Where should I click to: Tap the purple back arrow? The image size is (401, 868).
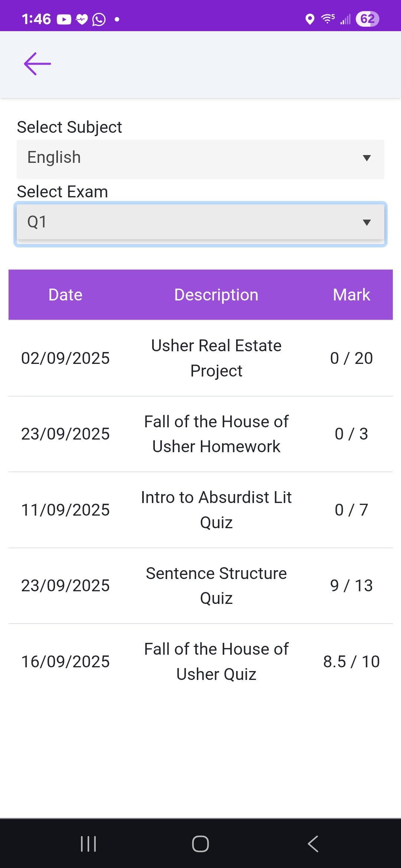tap(38, 64)
